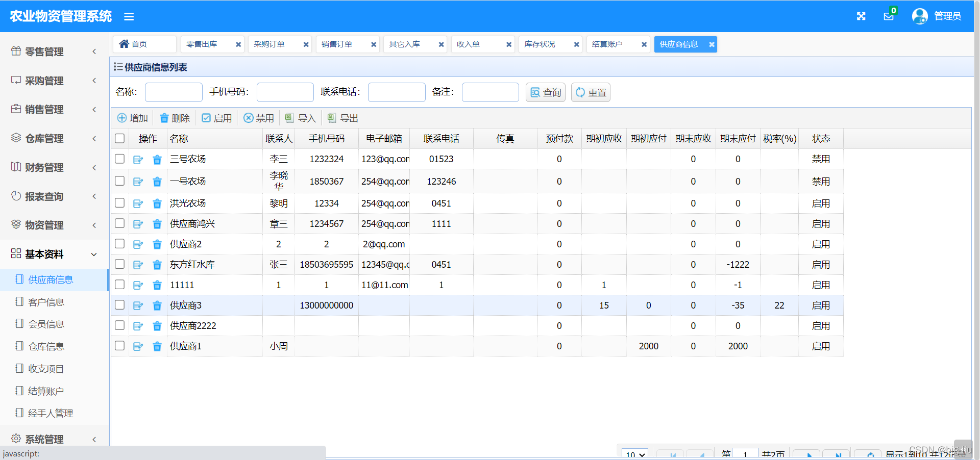Click the 导入 import button
The height and width of the screenshot is (460, 980).
pos(300,118)
